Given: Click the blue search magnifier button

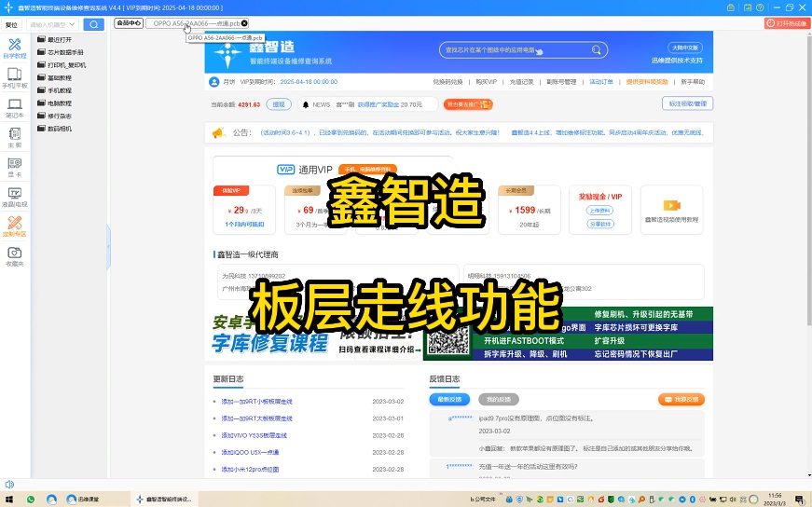Looking at the screenshot, I should click(93, 24).
